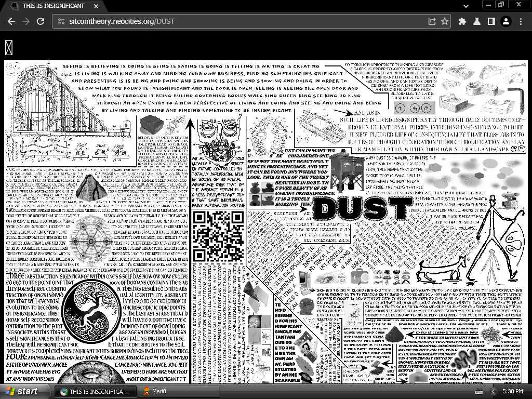The width and height of the screenshot is (532, 399).
Task: Click the circular mandala diagram
Action: (91, 241)
